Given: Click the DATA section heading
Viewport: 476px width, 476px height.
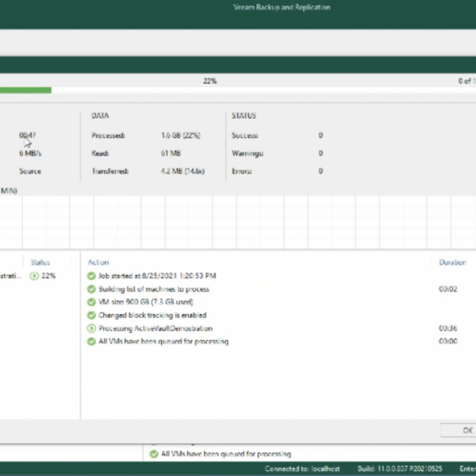Looking at the screenshot, I should [x=100, y=116].
